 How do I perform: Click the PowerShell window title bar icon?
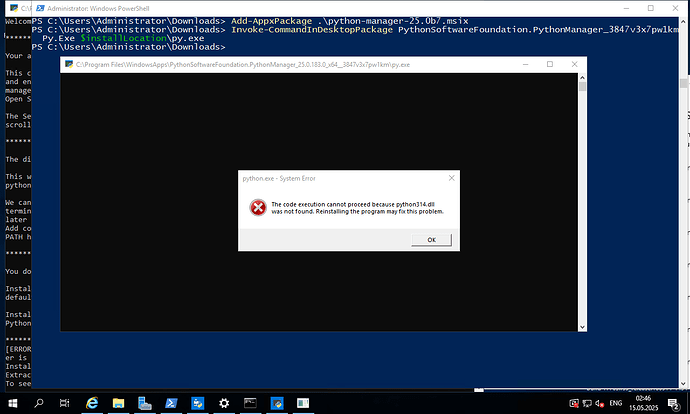pyautogui.click(x=40, y=8)
